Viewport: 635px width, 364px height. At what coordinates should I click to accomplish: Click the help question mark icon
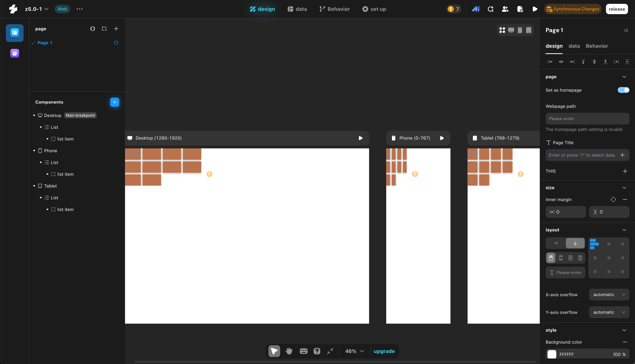(x=317, y=351)
